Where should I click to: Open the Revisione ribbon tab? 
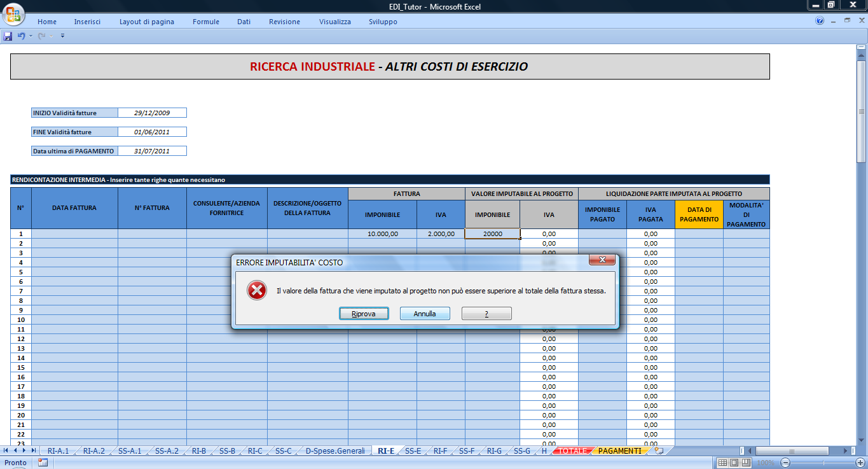coord(284,22)
